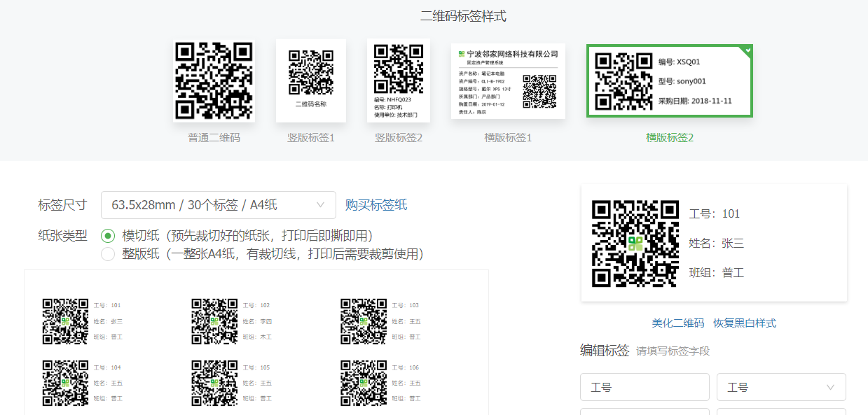
Task: Click the 普通二维码 caption text
Action: coord(214,138)
